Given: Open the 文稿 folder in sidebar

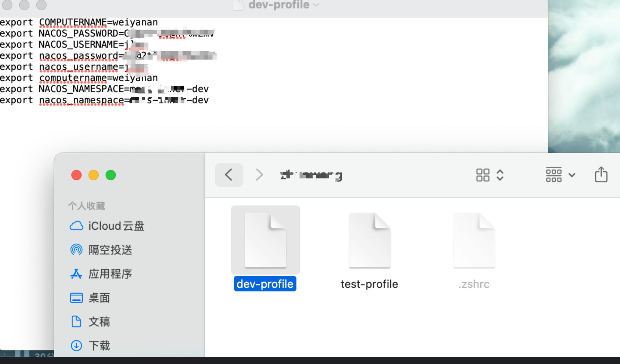Looking at the screenshot, I should pyautogui.click(x=99, y=322).
